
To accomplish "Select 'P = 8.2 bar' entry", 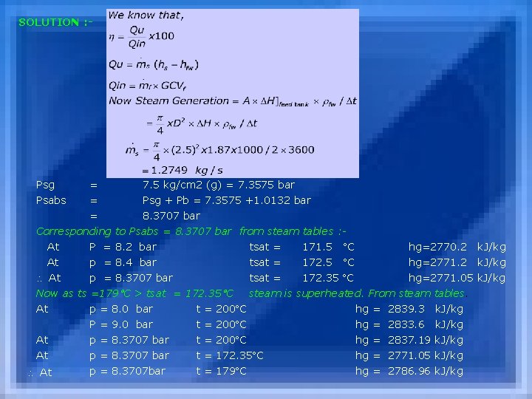I will (x=123, y=247).
